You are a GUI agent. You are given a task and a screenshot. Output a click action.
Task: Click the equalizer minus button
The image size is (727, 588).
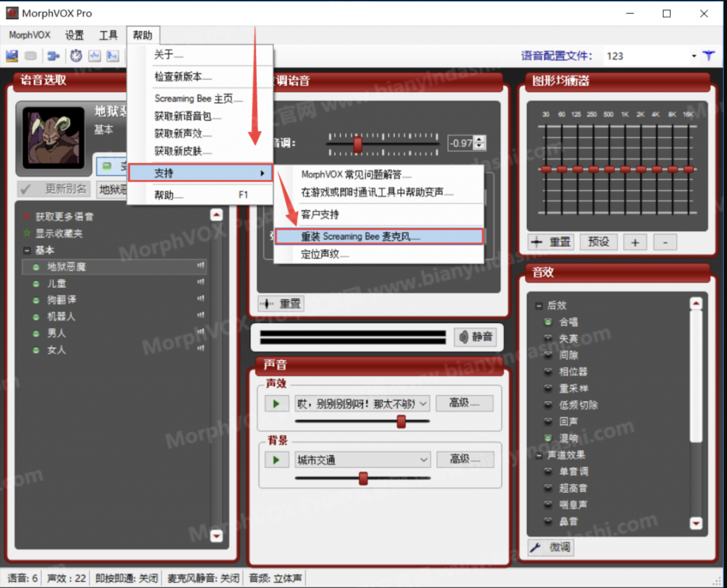tap(665, 242)
